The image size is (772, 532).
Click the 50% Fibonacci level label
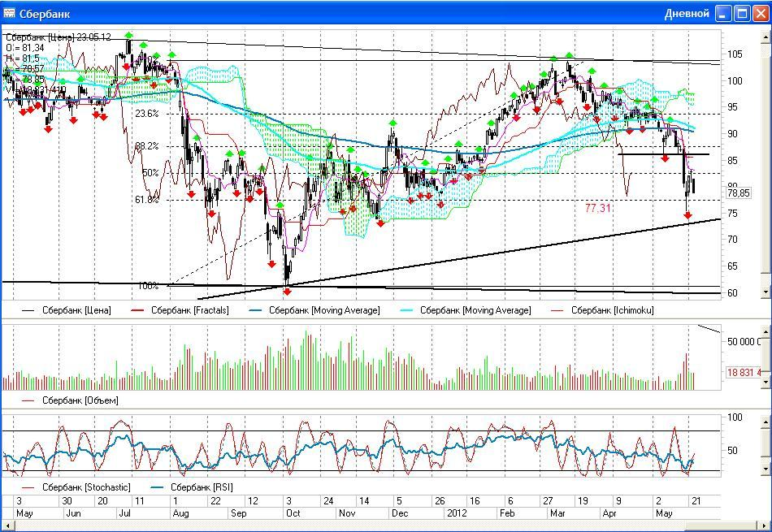point(150,173)
